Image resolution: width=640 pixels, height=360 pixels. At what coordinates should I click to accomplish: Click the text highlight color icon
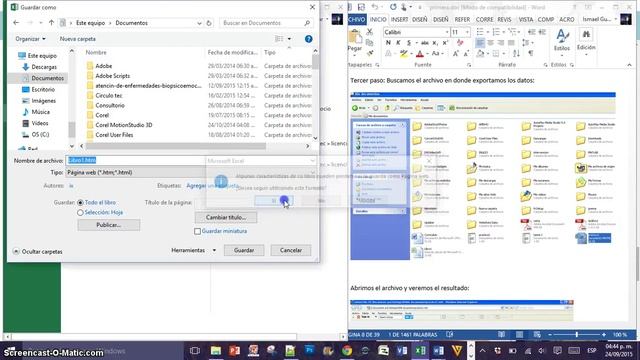tap(403, 53)
